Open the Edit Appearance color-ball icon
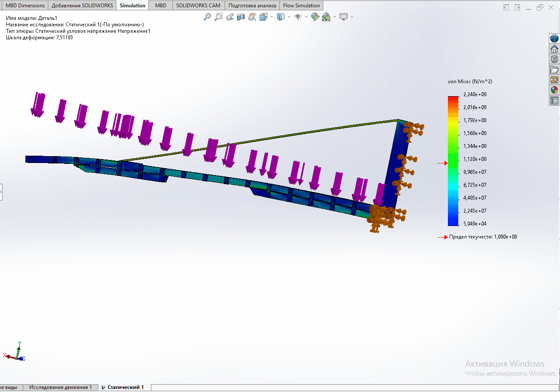Viewport: 560px width, 392px height. tap(315, 17)
